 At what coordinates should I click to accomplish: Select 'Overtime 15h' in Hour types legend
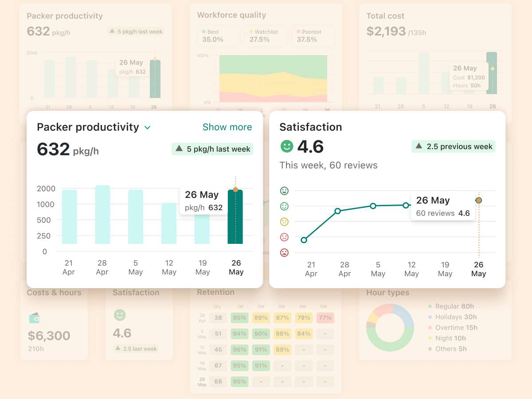456,328
